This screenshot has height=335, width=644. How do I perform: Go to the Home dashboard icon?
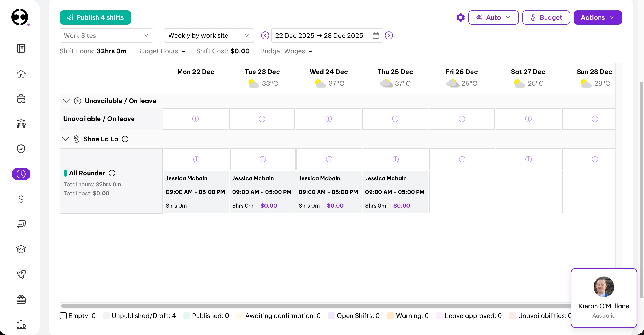21,74
